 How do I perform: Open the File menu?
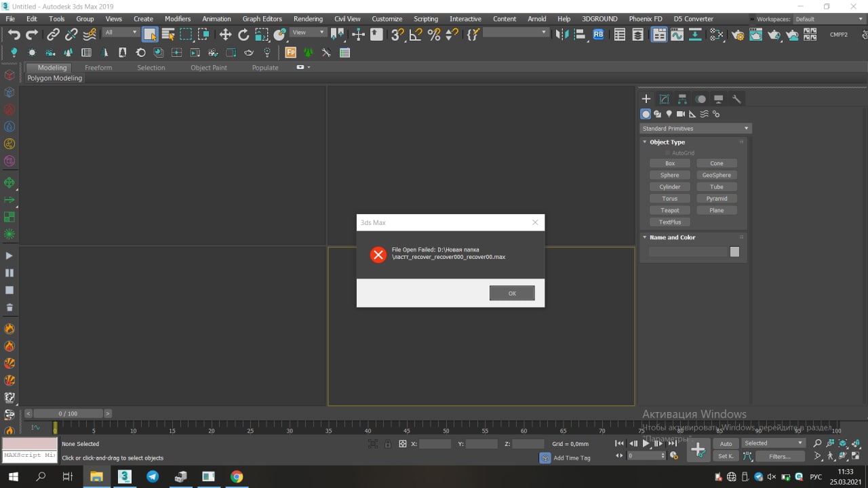(10, 19)
